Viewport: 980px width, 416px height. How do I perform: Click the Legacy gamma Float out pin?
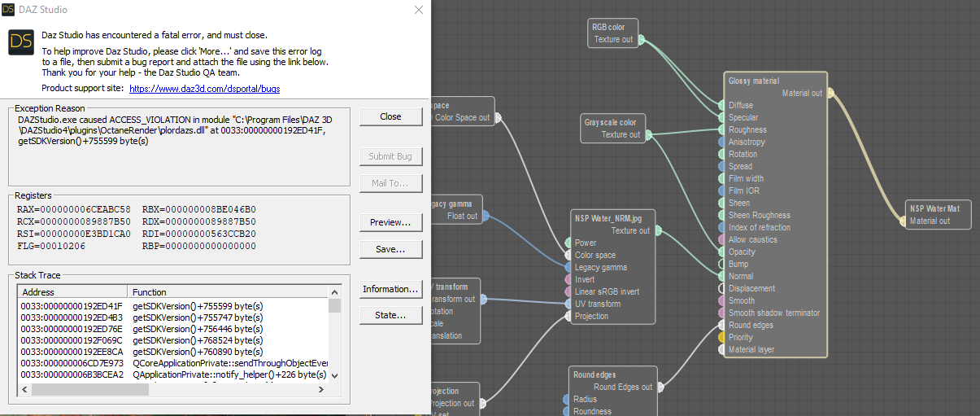point(486,216)
